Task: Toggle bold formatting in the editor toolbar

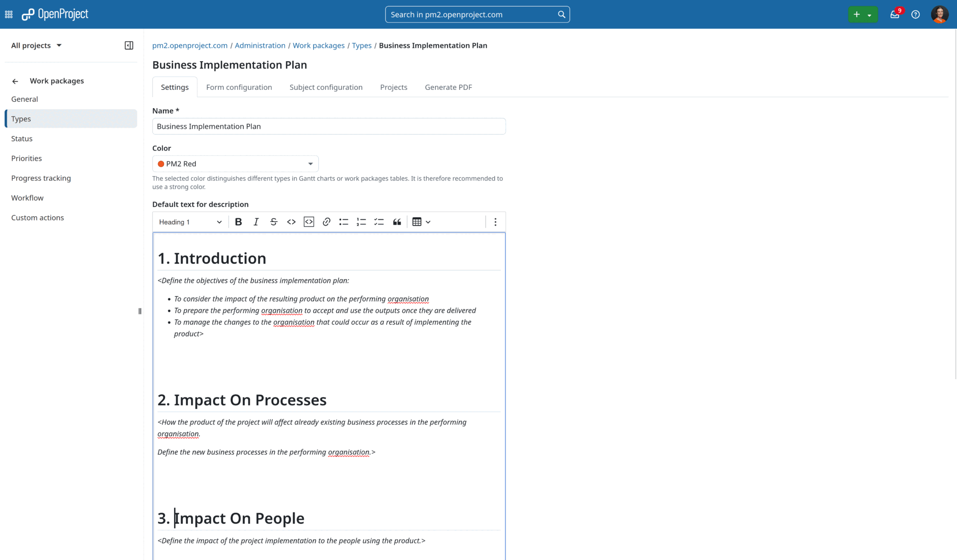Action: click(238, 221)
